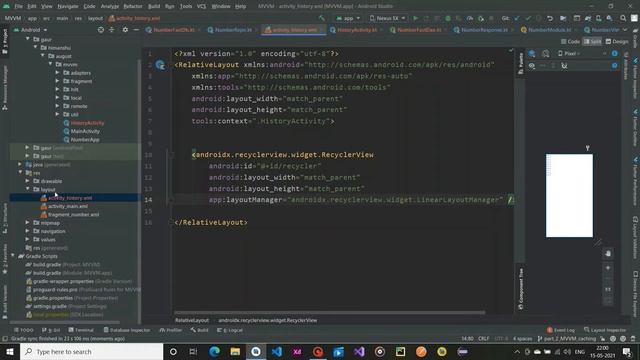Toggle Build Variants tool window
640x360 pixels.
pyautogui.click(x=5, y=302)
